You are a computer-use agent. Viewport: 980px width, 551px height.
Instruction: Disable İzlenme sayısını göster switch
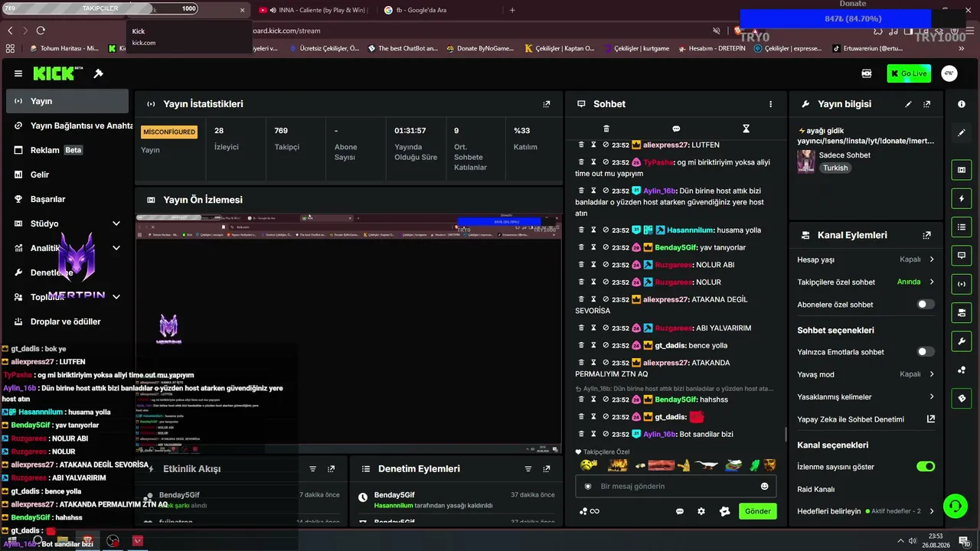[x=926, y=467]
